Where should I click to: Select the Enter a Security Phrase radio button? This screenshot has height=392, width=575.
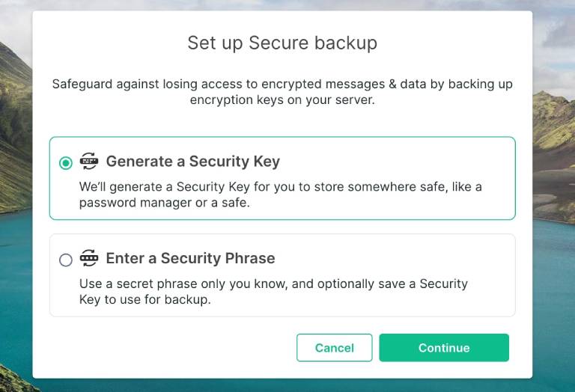tap(66, 260)
